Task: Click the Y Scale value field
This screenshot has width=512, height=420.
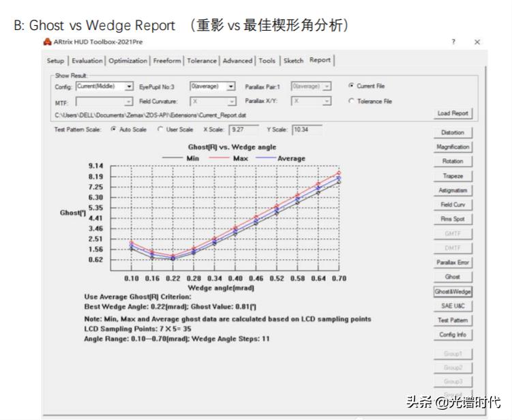Action: (x=307, y=129)
